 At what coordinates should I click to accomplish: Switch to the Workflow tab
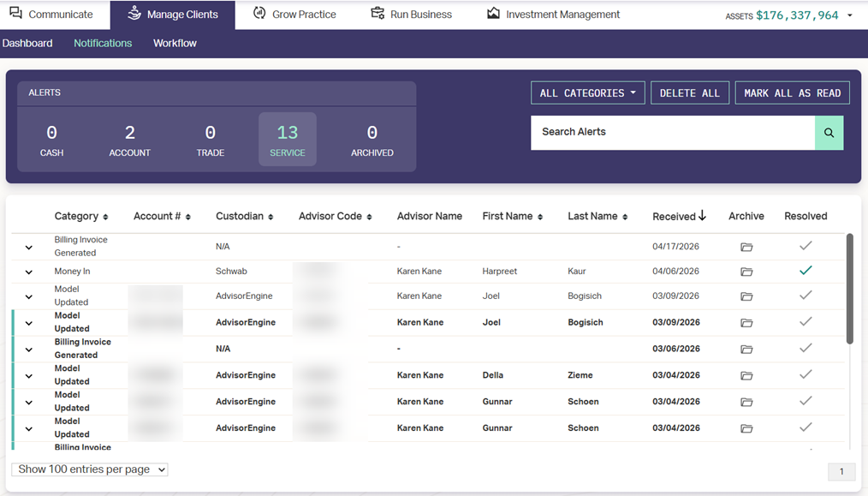[175, 43]
